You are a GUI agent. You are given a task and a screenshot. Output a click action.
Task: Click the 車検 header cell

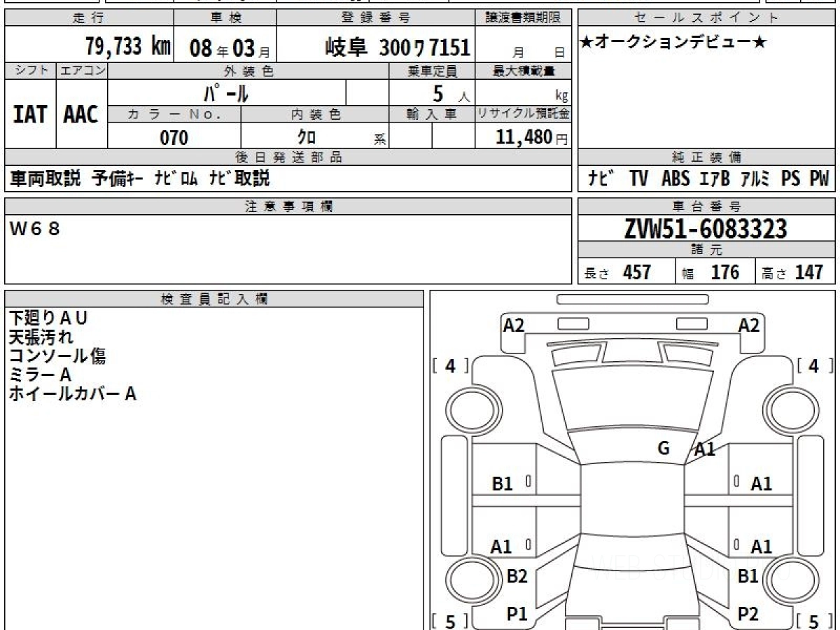click(x=225, y=18)
